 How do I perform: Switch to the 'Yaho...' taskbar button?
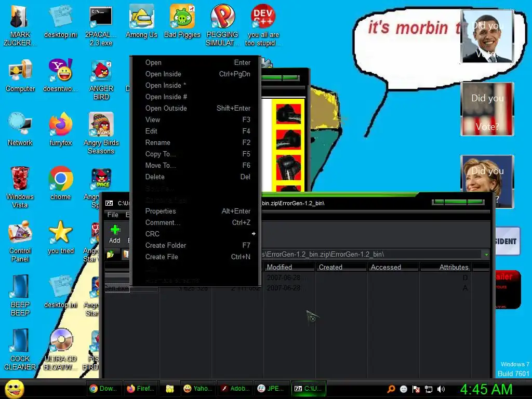pyautogui.click(x=198, y=389)
